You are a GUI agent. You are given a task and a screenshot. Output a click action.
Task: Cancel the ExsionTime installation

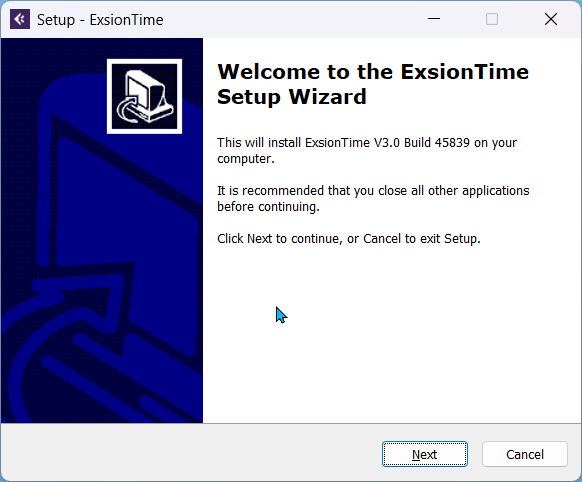525,454
